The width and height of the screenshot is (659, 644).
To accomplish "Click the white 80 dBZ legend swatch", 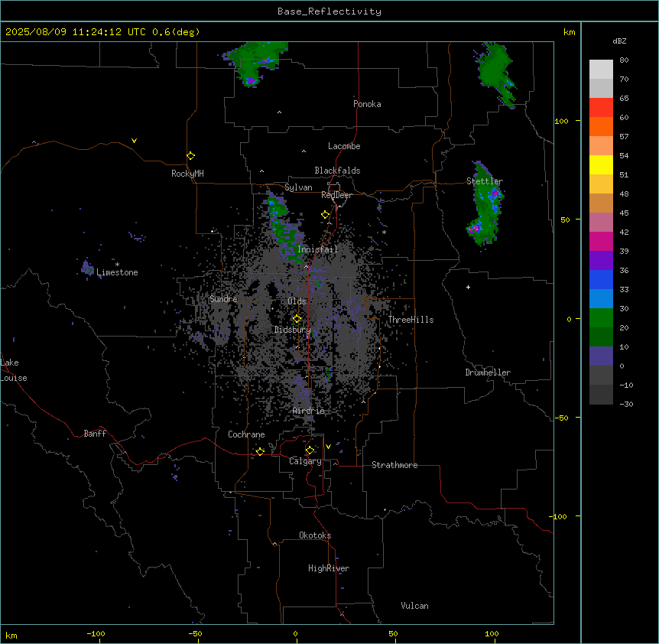I will [601, 70].
